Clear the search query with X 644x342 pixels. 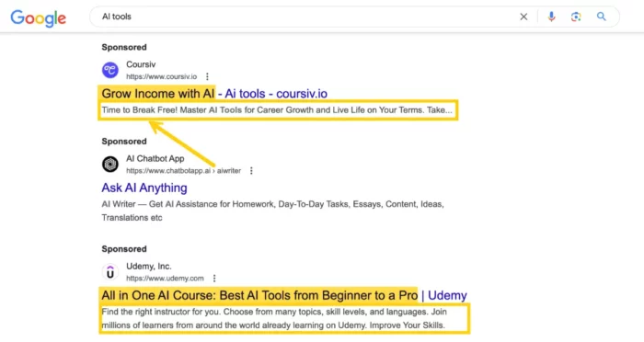523,17
